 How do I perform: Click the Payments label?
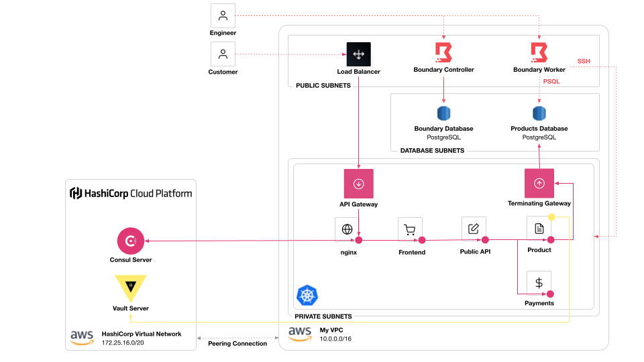[539, 303]
